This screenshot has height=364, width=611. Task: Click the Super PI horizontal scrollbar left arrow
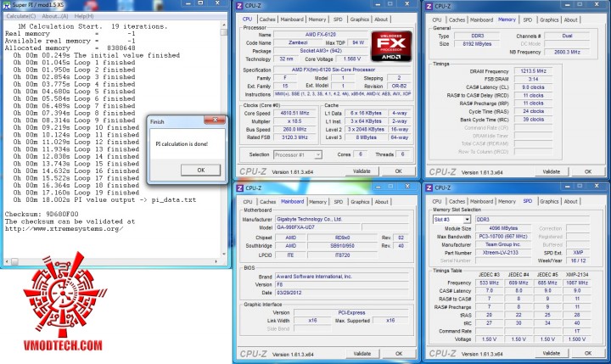tap(7, 261)
